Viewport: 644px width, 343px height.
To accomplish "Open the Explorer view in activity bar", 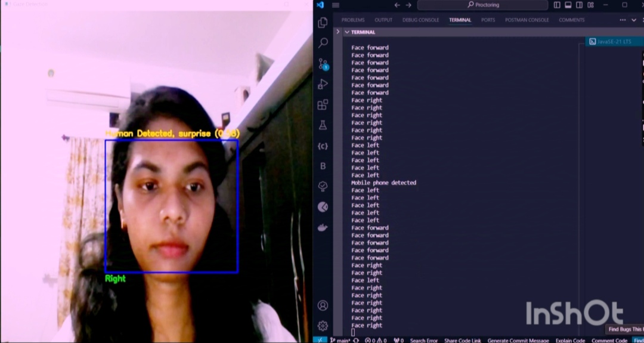I will [323, 23].
